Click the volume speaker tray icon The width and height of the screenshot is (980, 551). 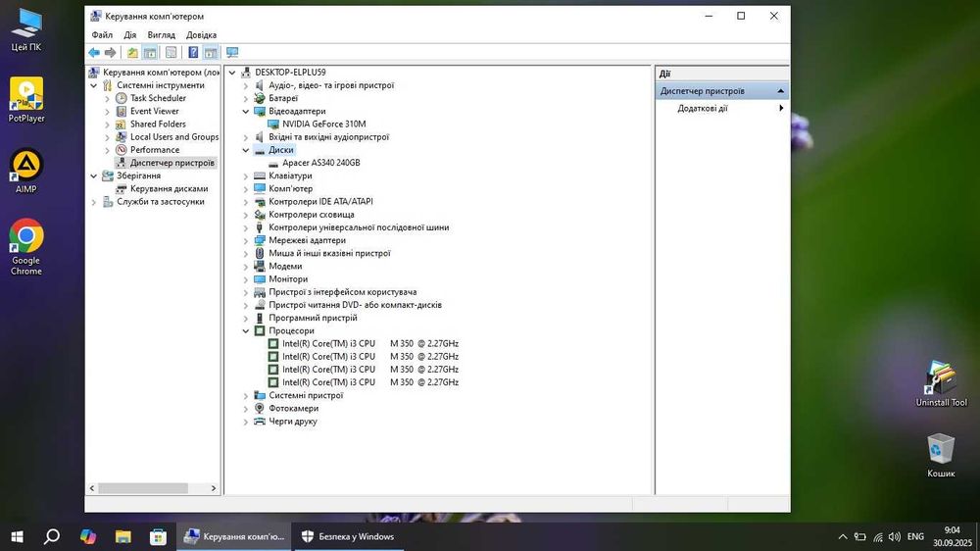coord(895,536)
